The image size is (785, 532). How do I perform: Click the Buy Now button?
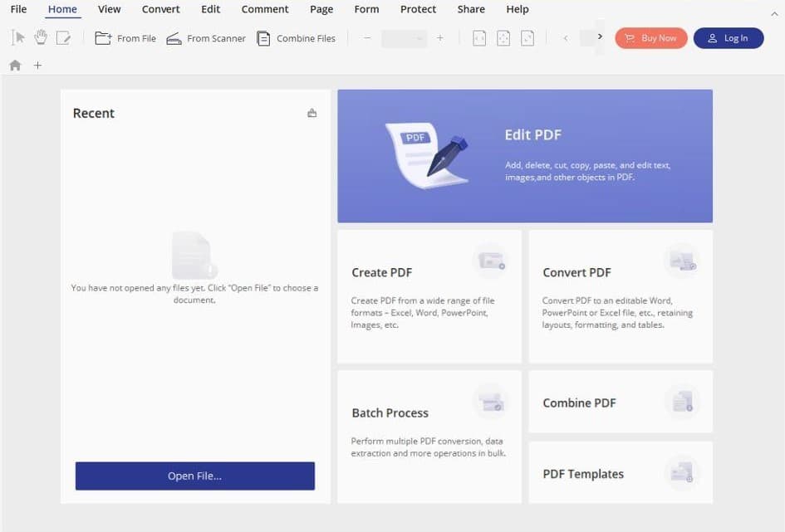[x=651, y=38]
